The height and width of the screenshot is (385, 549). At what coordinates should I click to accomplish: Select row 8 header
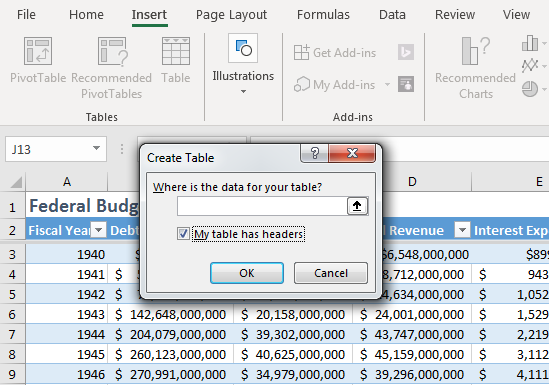click(13, 354)
